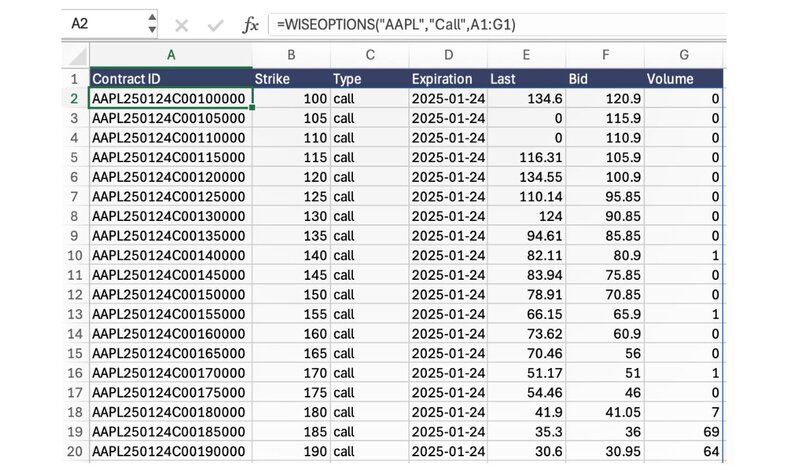Click the Contract ID header cell
788x472 pixels.
click(170, 78)
